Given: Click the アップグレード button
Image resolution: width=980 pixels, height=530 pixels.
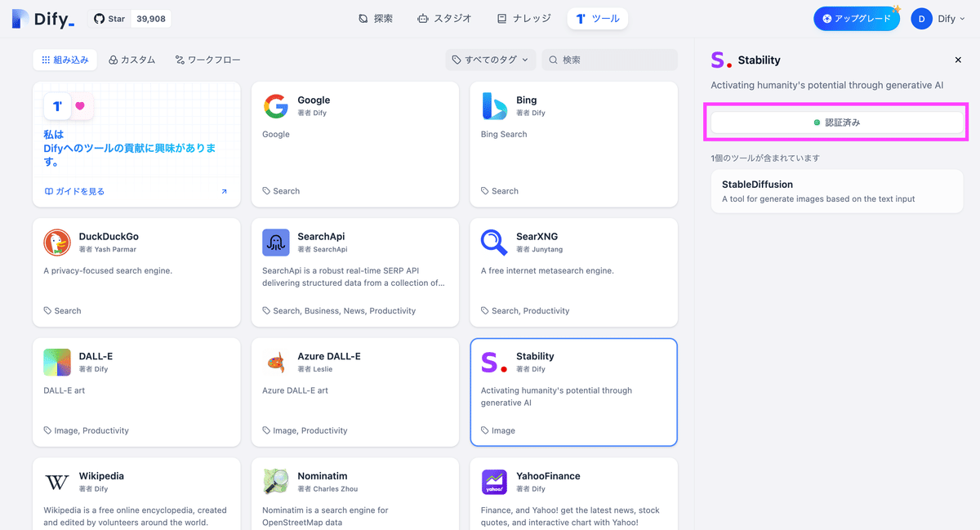Looking at the screenshot, I should (857, 18).
